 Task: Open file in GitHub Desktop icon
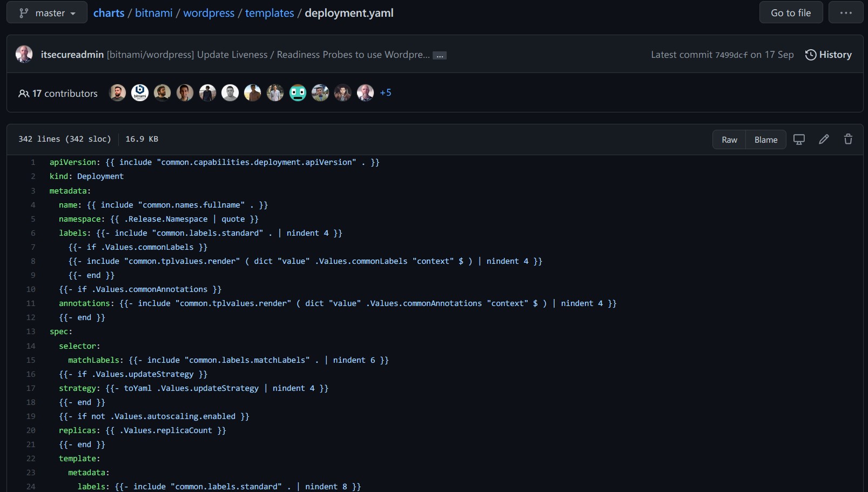coord(799,139)
